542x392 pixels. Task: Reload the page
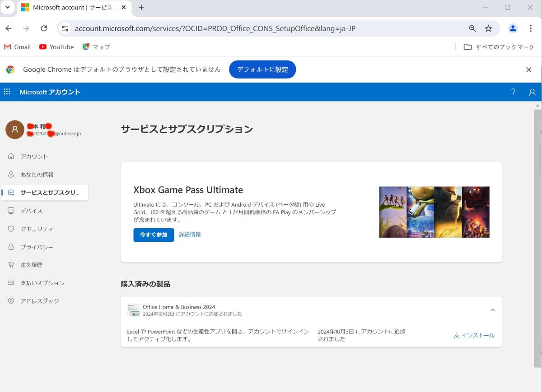[x=44, y=28]
